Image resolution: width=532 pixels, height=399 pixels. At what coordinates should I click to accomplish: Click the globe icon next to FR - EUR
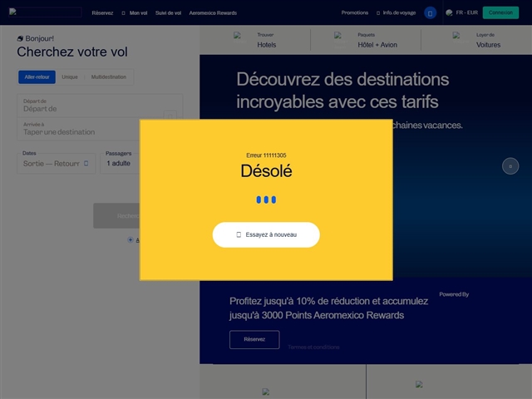tap(449, 13)
